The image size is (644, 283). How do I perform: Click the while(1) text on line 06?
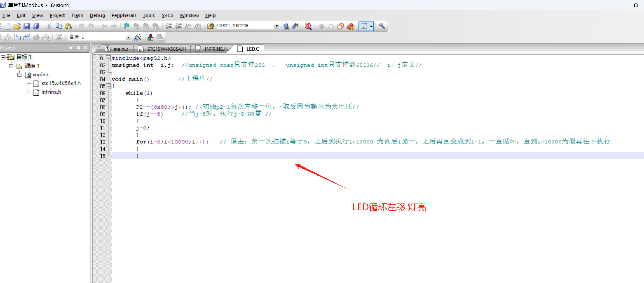tap(139, 93)
